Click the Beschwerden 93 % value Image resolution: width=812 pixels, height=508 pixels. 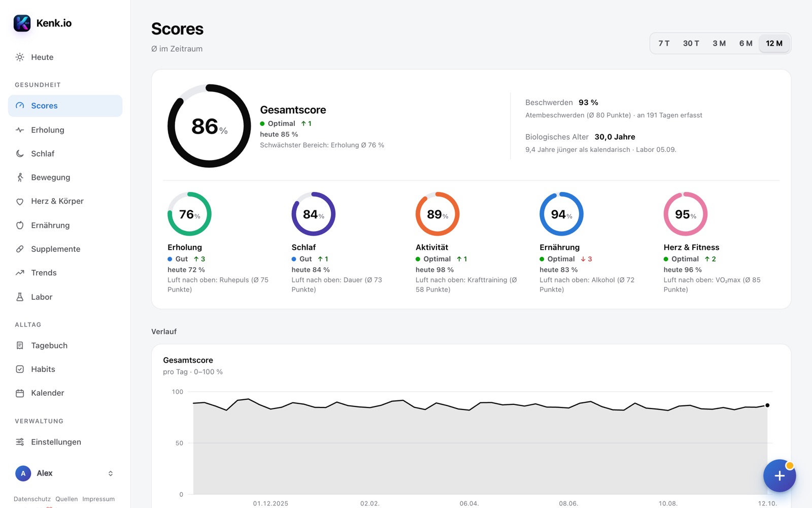click(x=588, y=103)
